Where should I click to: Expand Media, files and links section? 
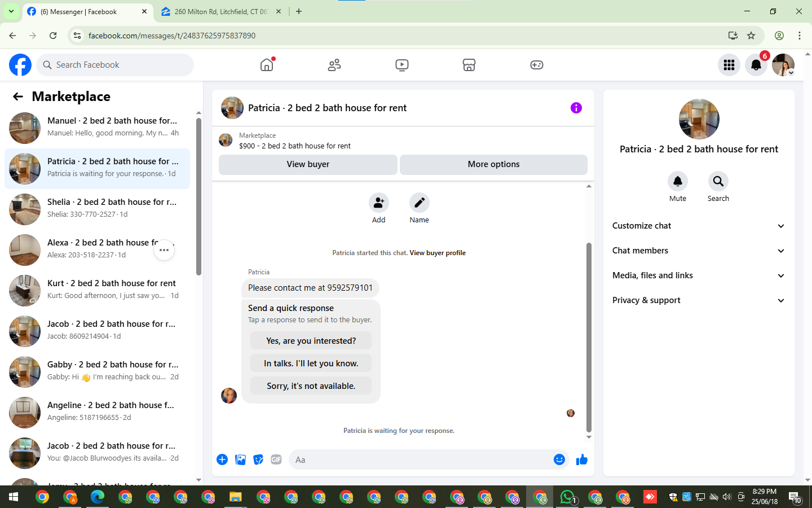pyautogui.click(x=699, y=275)
